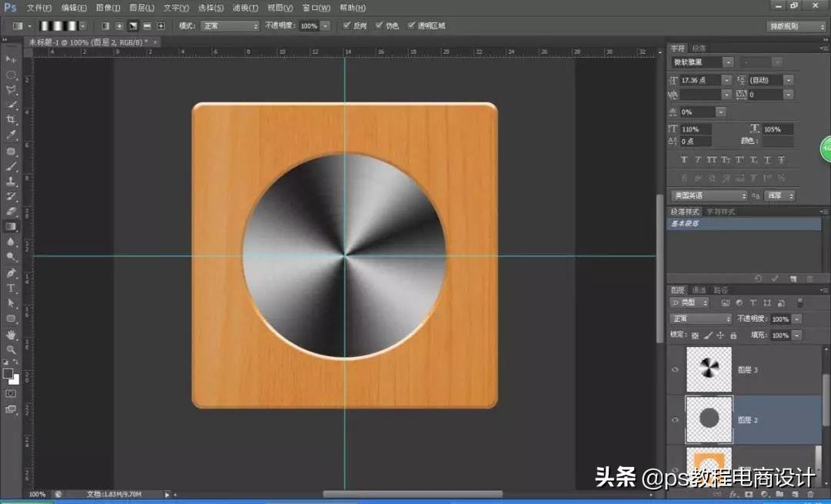This screenshot has height=504, width=831.
Task: Click the 排版规则 button top right
Action: tap(794, 25)
